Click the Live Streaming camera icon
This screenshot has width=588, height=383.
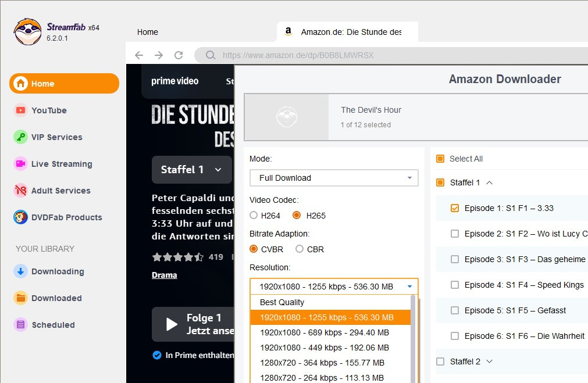[x=21, y=164]
